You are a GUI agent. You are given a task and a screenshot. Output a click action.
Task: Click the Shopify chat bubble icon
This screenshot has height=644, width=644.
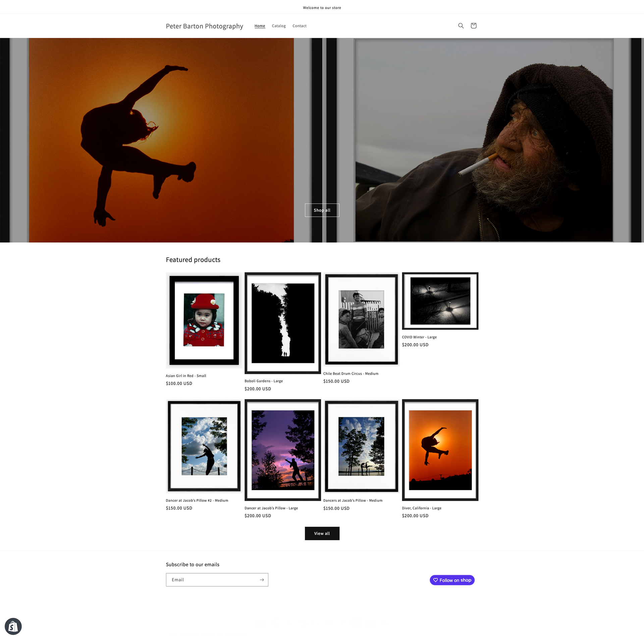(13, 626)
